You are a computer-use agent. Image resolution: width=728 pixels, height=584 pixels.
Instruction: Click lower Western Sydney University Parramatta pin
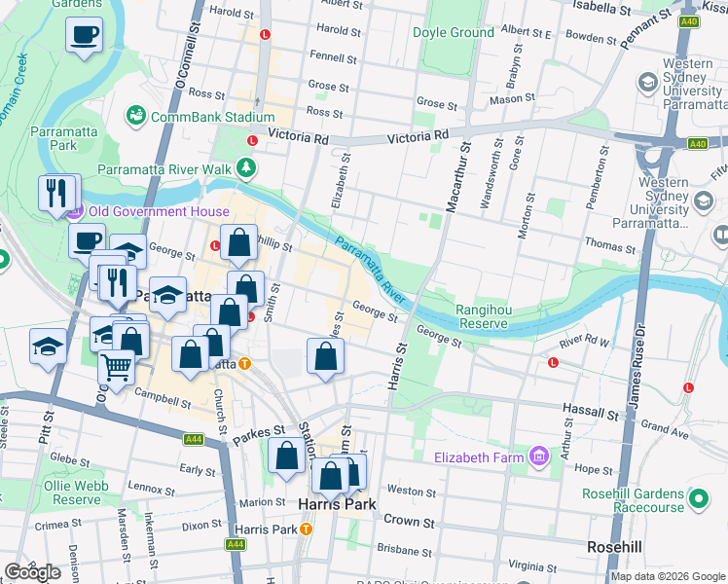click(x=704, y=201)
